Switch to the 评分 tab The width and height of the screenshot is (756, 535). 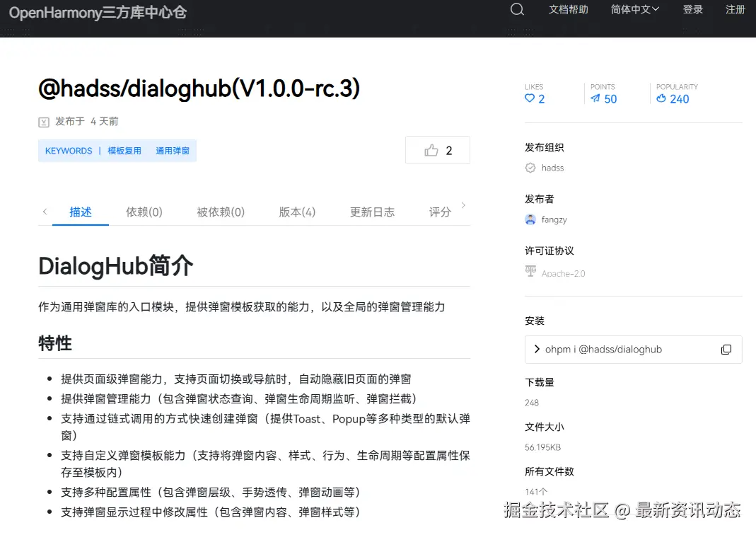[440, 212]
